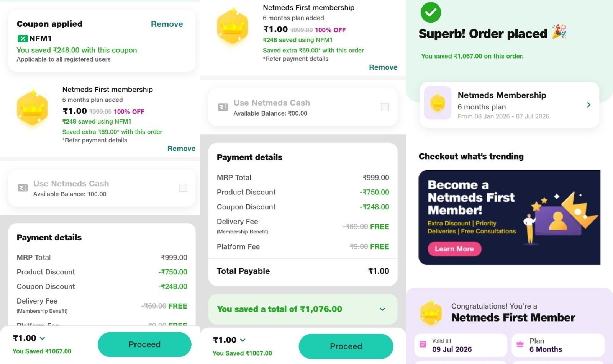Click the crown badge next to Congratulations message
Screen dimensions: 613x364
click(x=431, y=312)
